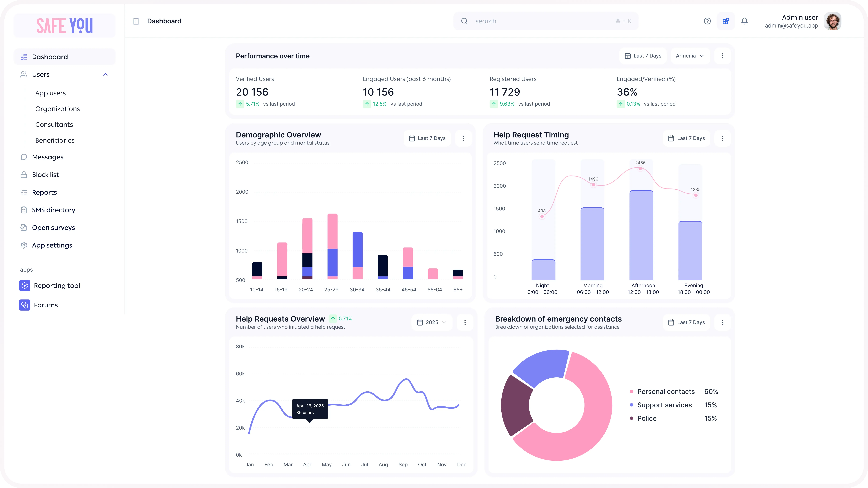
Task: Change Performance over time Last 7 Days range
Action: (643, 56)
